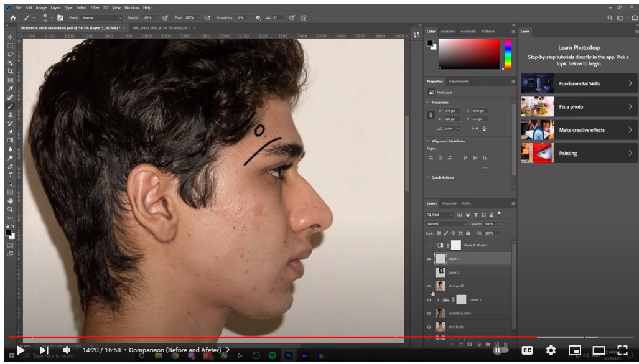Select the Move tool
The height and width of the screenshot is (364, 639).
coord(10,37)
